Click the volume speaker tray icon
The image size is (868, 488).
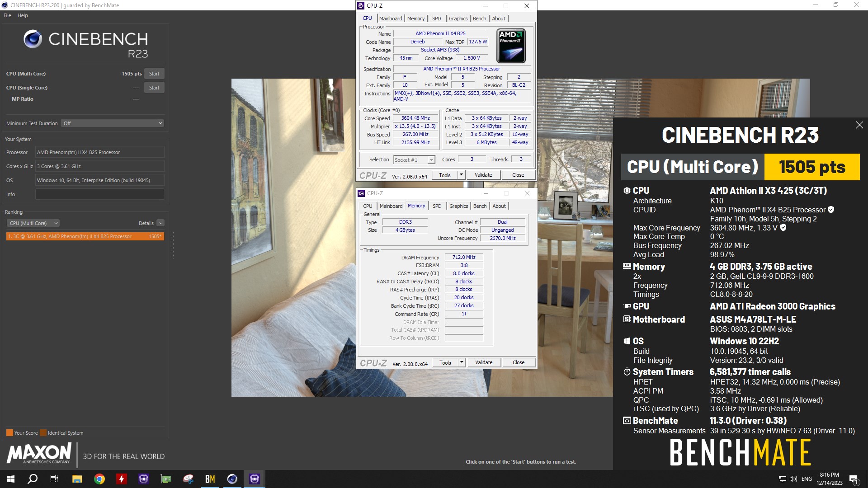pyautogui.click(x=793, y=479)
